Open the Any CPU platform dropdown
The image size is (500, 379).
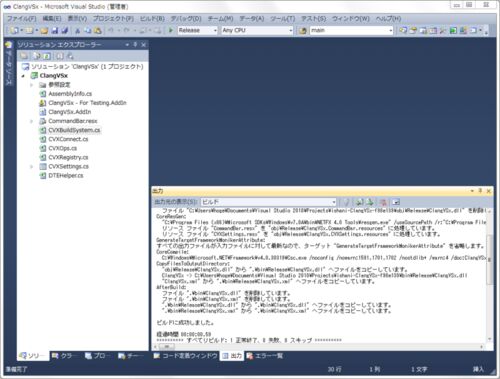click(x=257, y=30)
